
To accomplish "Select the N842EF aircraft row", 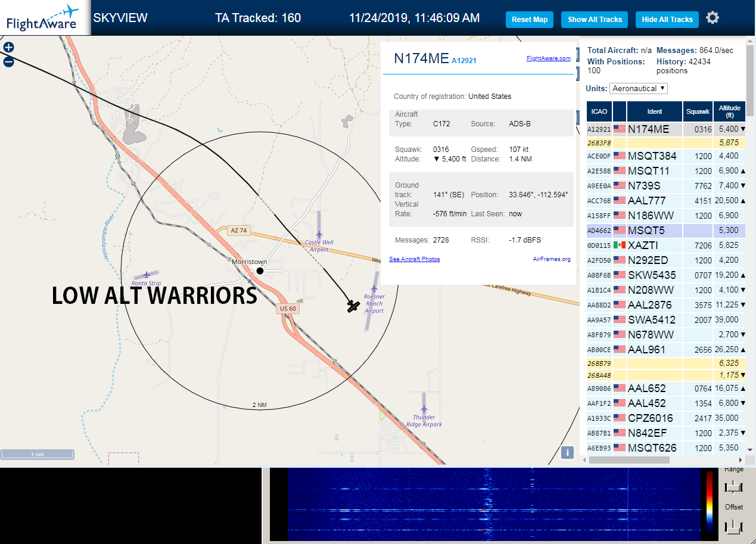I will (666, 433).
